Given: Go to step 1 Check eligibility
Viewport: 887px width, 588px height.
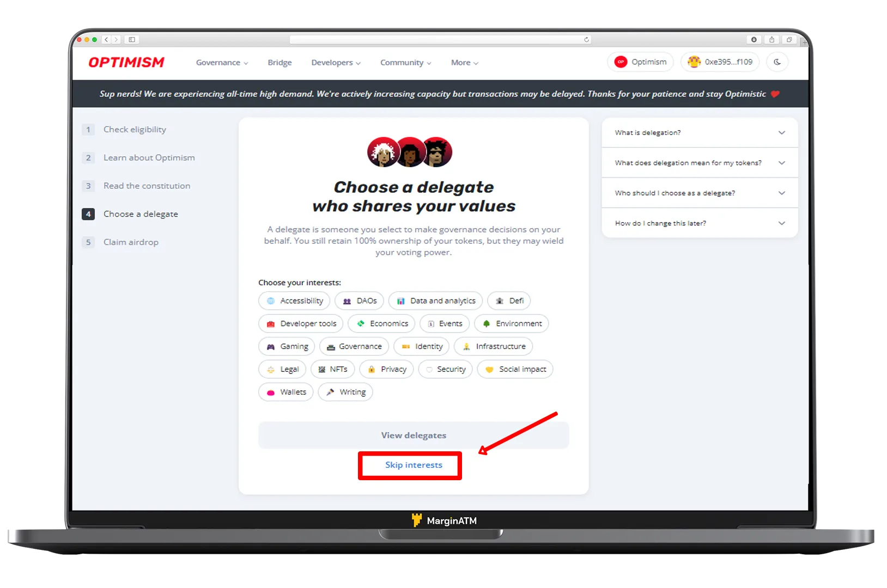Looking at the screenshot, I should pos(124,130).
